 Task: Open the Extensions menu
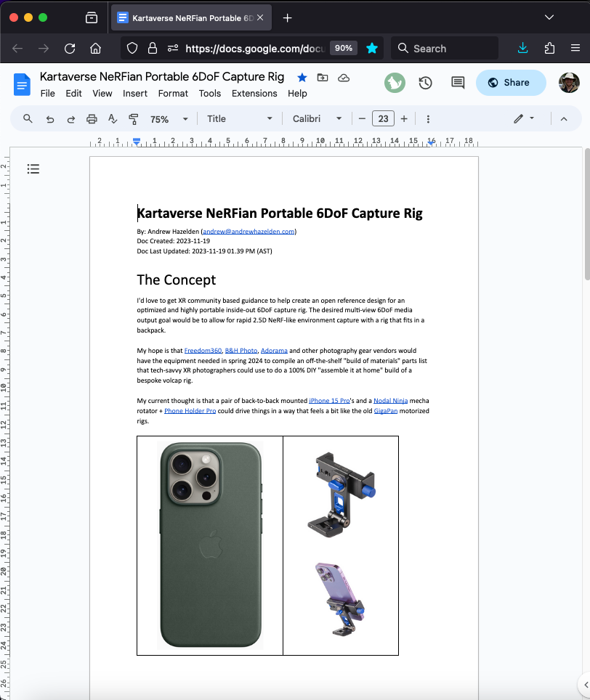[254, 93]
